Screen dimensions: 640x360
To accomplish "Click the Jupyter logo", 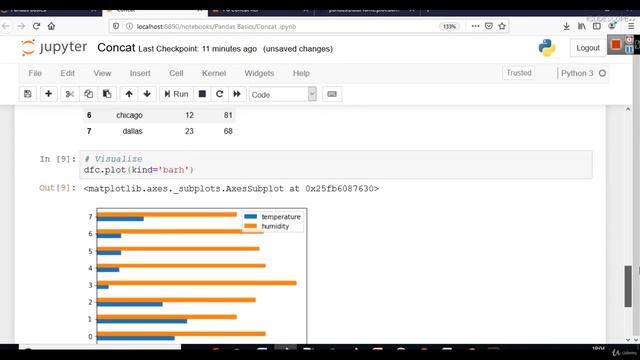I will (54, 48).
